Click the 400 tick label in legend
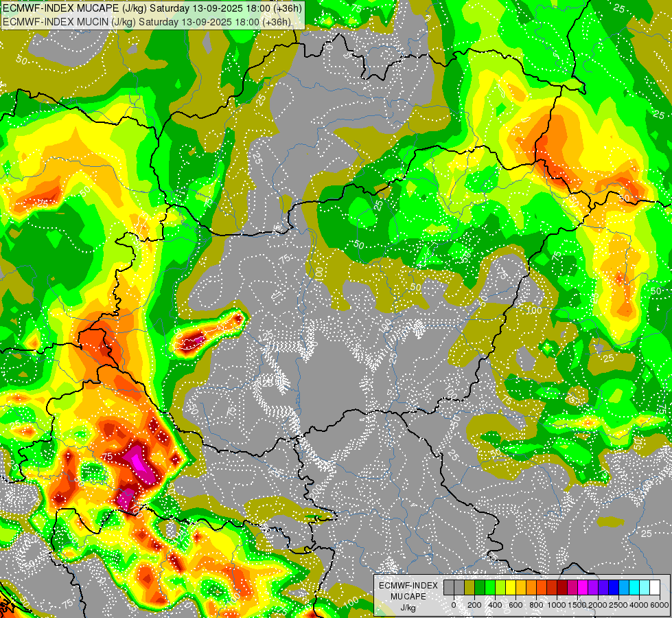 click(495, 605)
